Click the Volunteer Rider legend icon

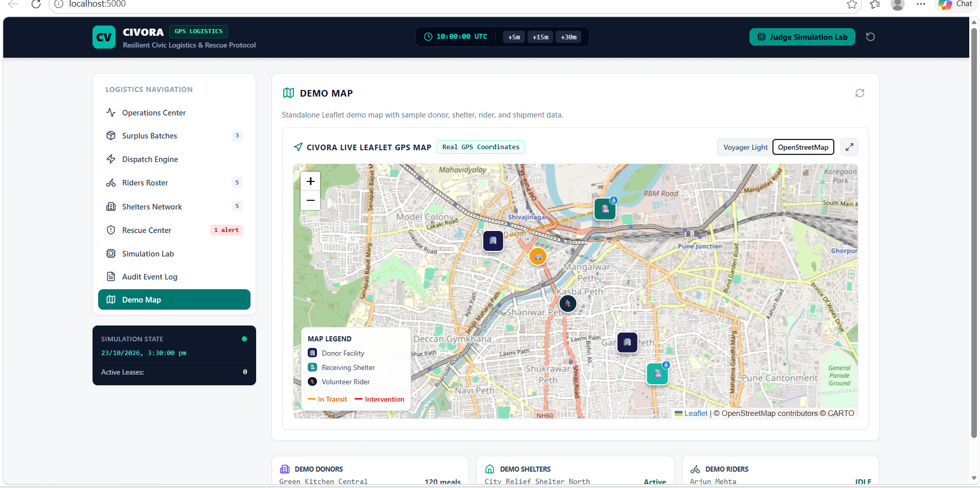312,382
